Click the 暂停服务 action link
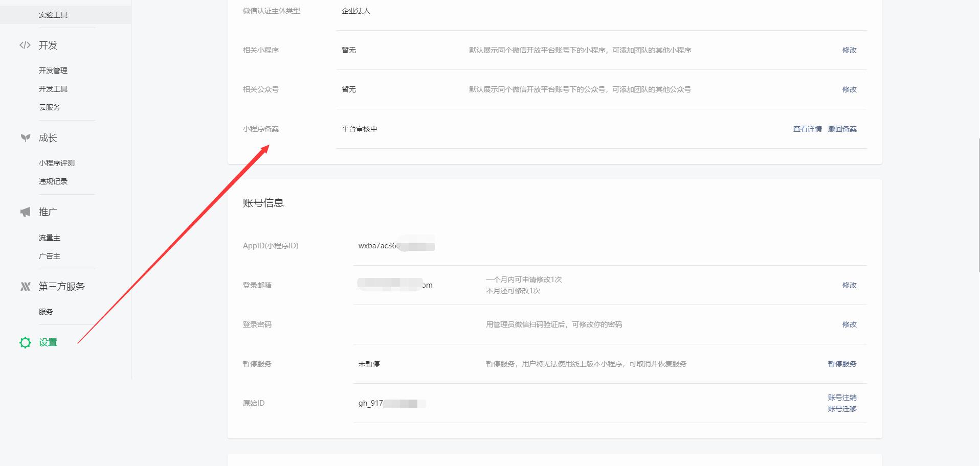Screen dimensions: 980x466 pyautogui.click(x=842, y=364)
